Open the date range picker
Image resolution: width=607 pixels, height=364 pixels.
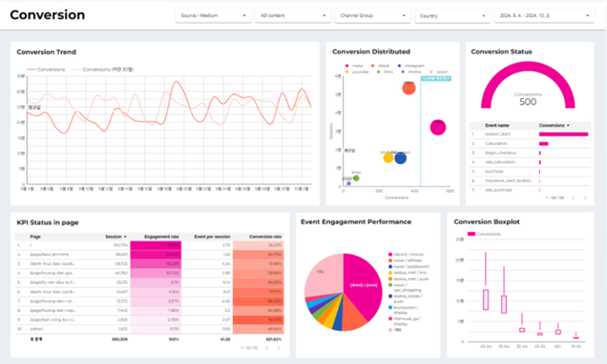coord(544,15)
